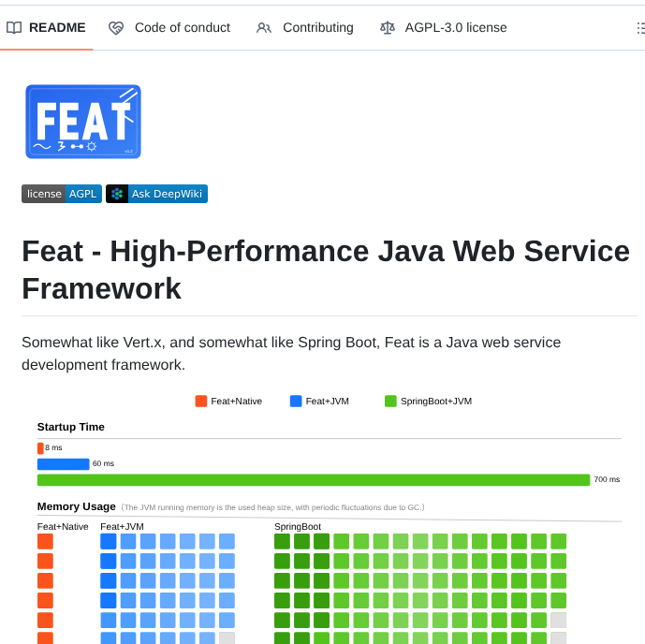The image size is (645, 644).
Task: Click the blue Feat+JVM legend swatch
Action: coord(296,402)
